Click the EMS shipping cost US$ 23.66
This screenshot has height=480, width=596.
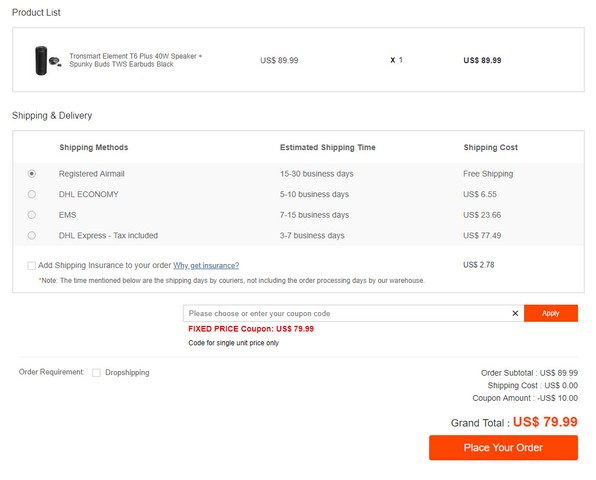482,215
